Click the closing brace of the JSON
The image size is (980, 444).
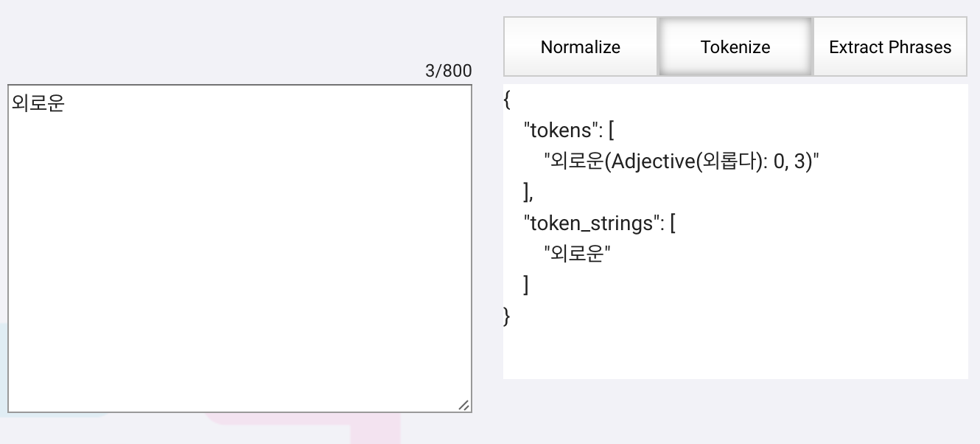click(x=508, y=316)
